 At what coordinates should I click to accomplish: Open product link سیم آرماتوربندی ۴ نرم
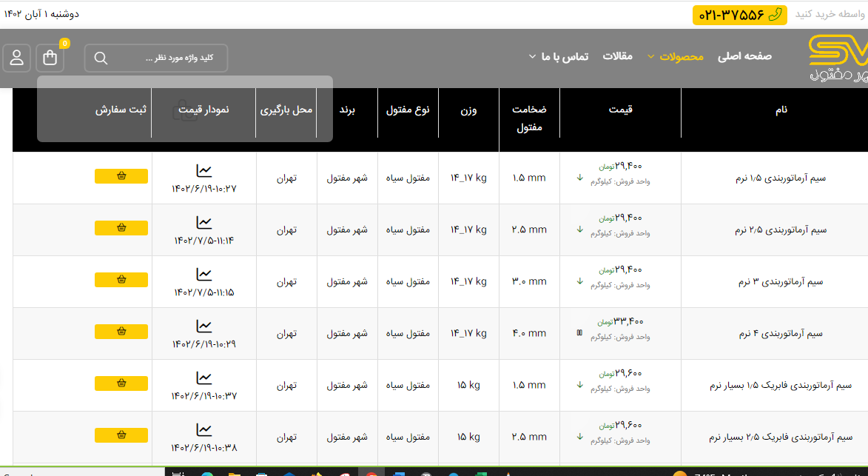(x=781, y=334)
